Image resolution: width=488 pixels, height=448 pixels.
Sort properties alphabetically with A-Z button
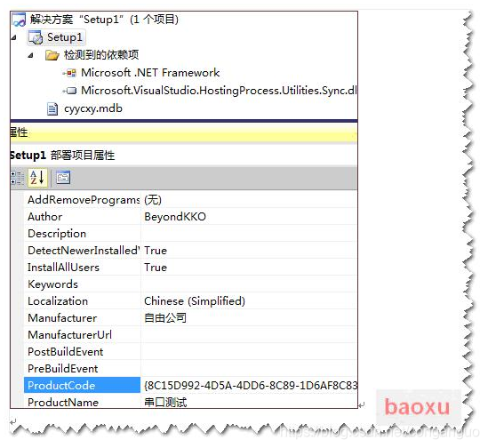37,178
